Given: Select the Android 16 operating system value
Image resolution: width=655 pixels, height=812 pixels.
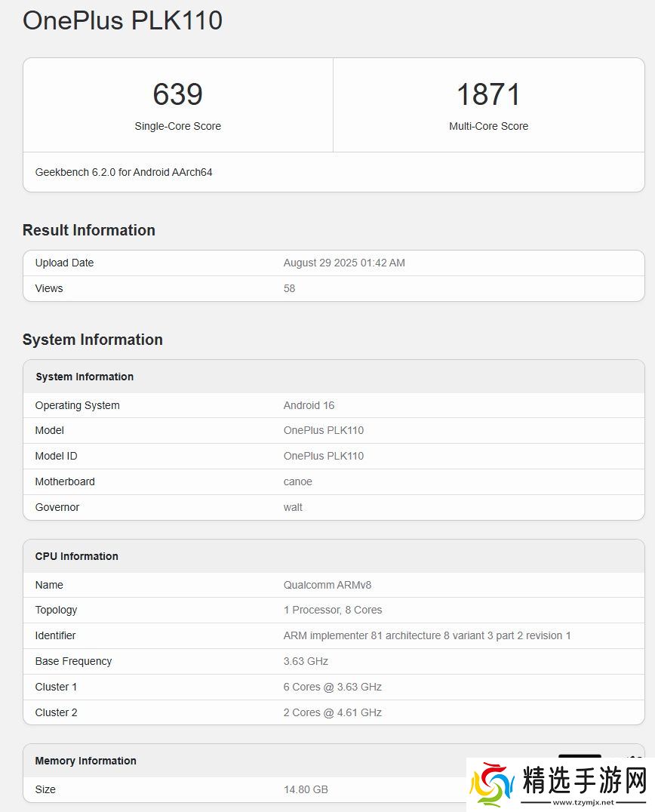Looking at the screenshot, I should [x=309, y=405].
